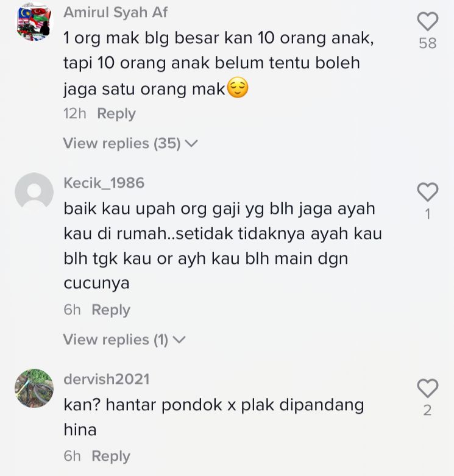This screenshot has width=454, height=476.
Task: Select comment text about 10 orang anak
Action: 219,63
